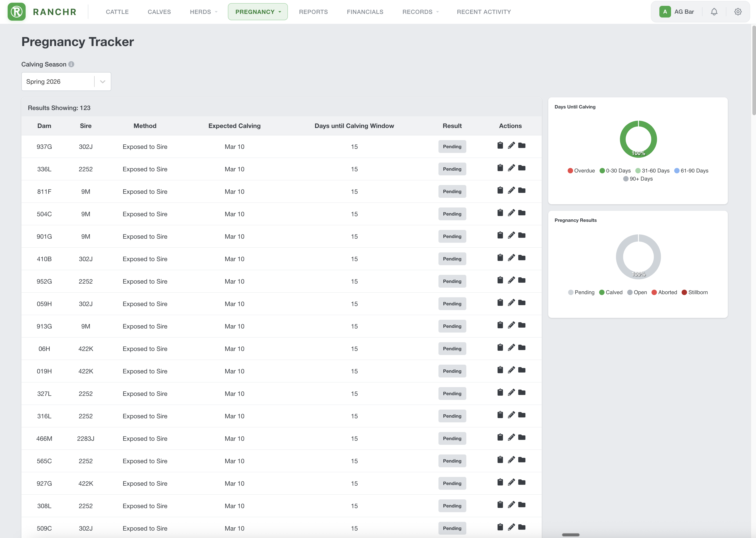Click the Pending badge for dam 504C
The image size is (756, 538).
(452, 214)
